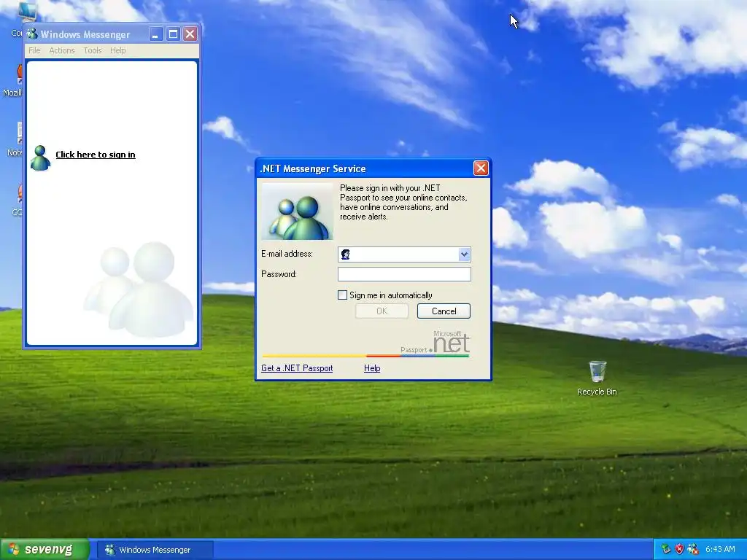Open the Help menu in Windows Messenger
The height and width of the screenshot is (560, 747).
click(x=117, y=50)
